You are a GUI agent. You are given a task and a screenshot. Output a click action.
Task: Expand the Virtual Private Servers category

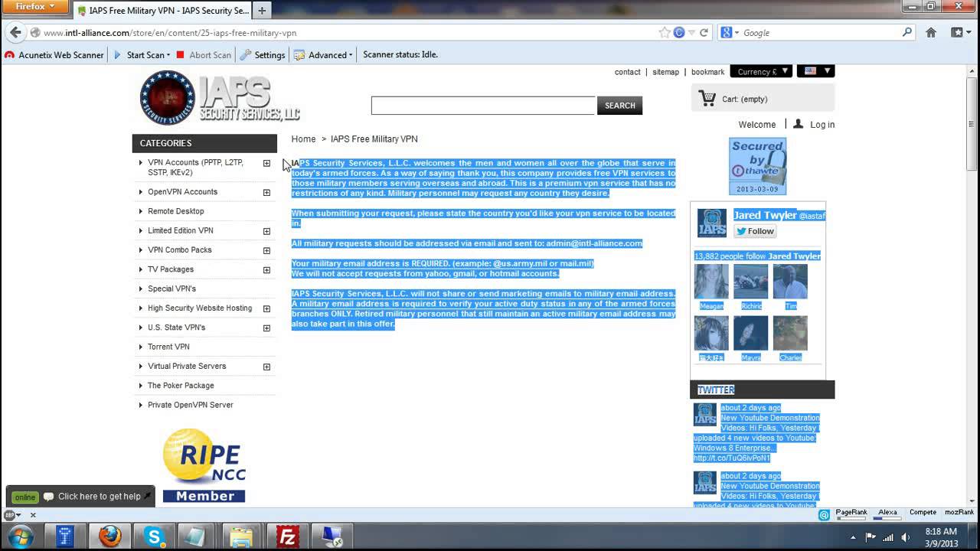coord(266,367)
